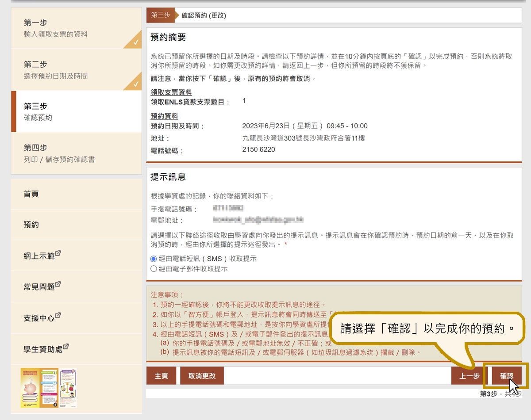The image size is (531, 420).
Task: Click the 確認 button to complete booking
Action: tap(506, 374)
